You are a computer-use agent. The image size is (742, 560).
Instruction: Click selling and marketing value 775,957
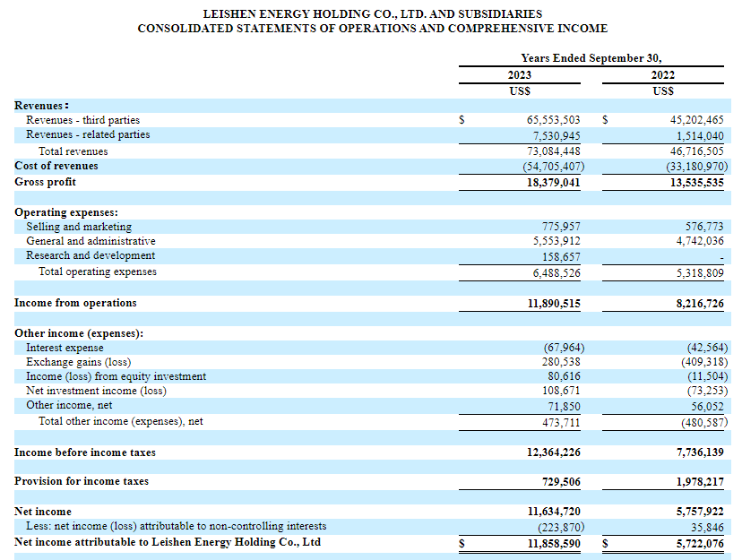click(x=561, y=227)
